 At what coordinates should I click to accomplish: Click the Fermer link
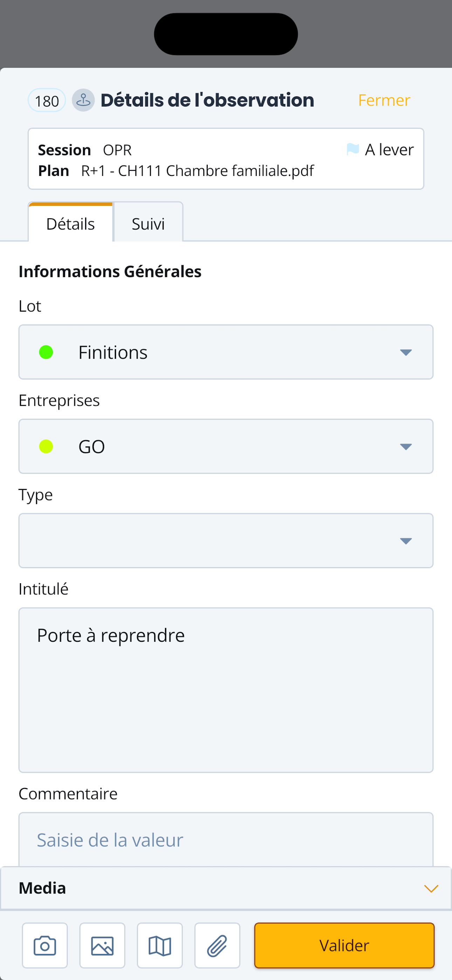[x=384, y=100]
